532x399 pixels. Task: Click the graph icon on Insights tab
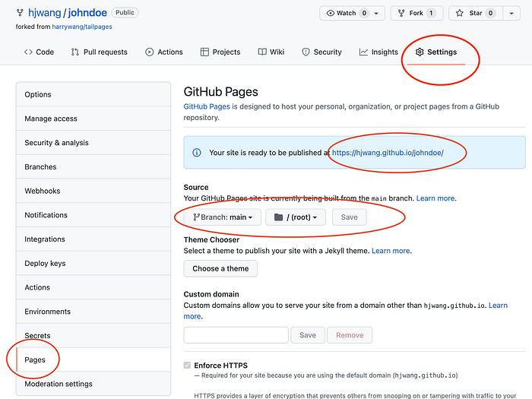(363, 52)
